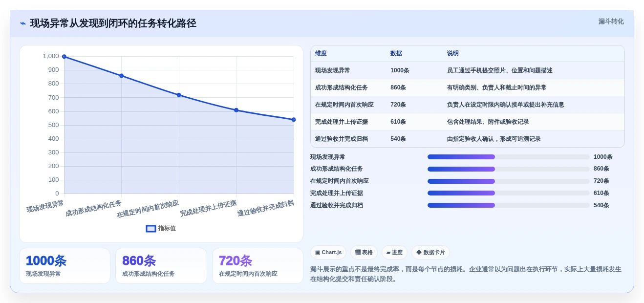
Task: Click the progress bar for 通过验收并完成归档
Action: coord(509,205)
